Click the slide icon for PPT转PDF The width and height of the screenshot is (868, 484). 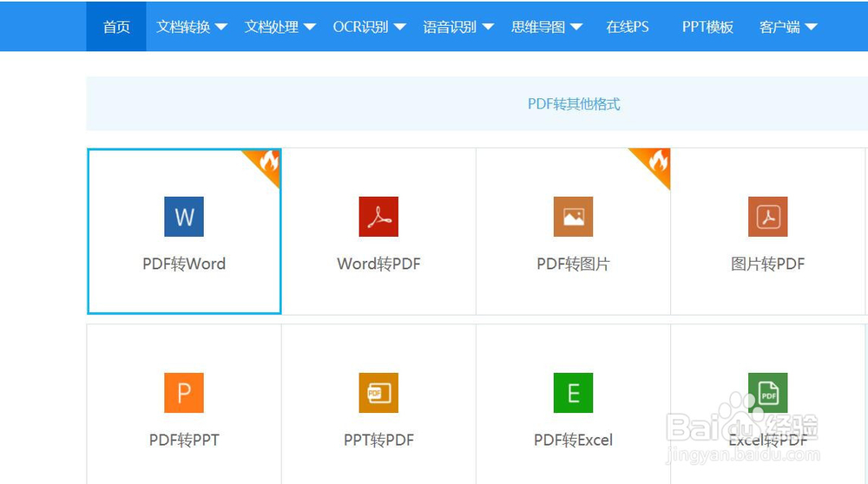coord(378,393)
